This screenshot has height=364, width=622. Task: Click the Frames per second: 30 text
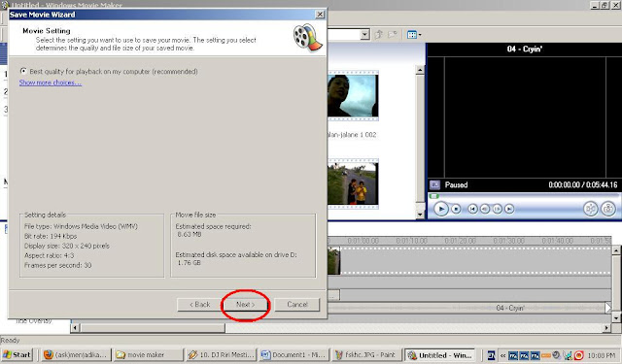58,265
